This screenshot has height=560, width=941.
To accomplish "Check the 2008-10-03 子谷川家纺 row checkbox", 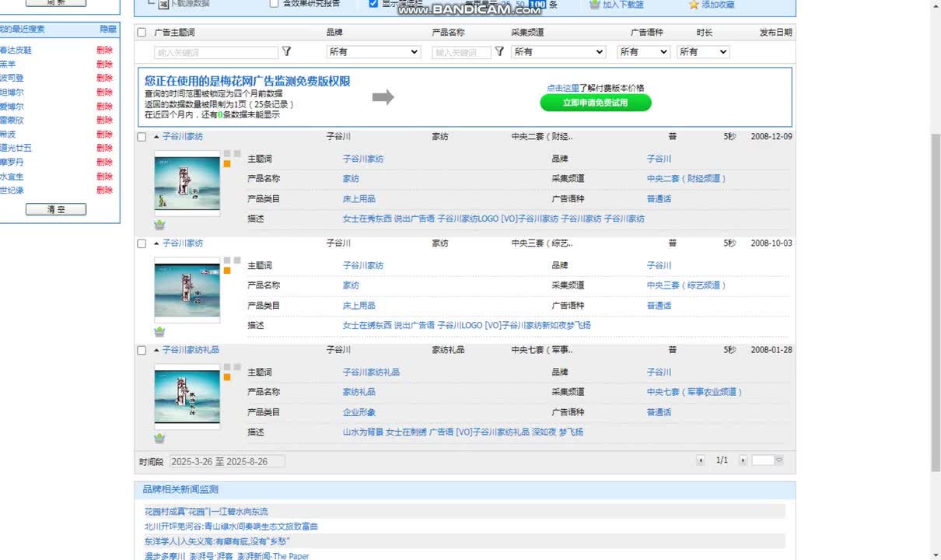I will [142, 243].
